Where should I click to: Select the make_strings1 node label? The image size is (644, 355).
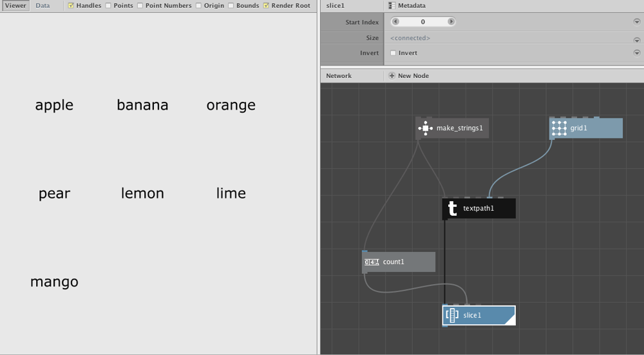tap(460, 128)
